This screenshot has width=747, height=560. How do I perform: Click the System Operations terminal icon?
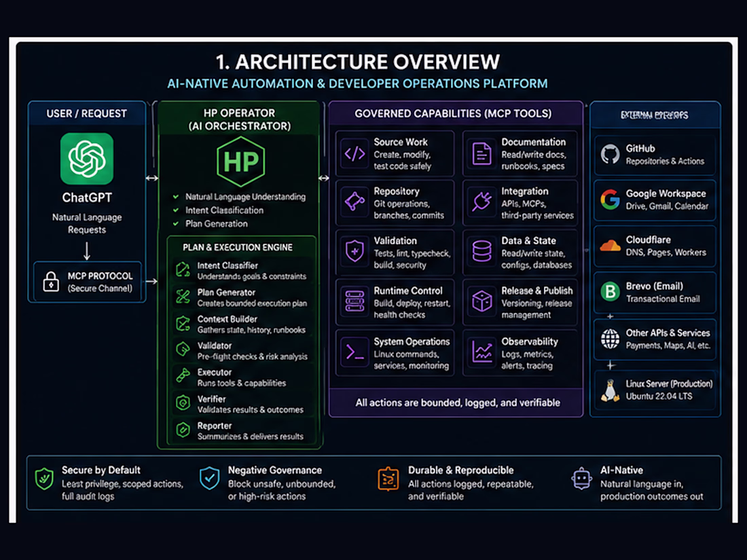(355, 352)
